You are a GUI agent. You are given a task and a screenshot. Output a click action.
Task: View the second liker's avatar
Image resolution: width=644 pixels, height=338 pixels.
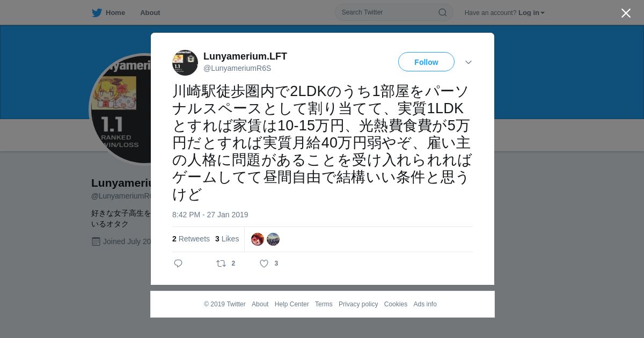(273, 239)
